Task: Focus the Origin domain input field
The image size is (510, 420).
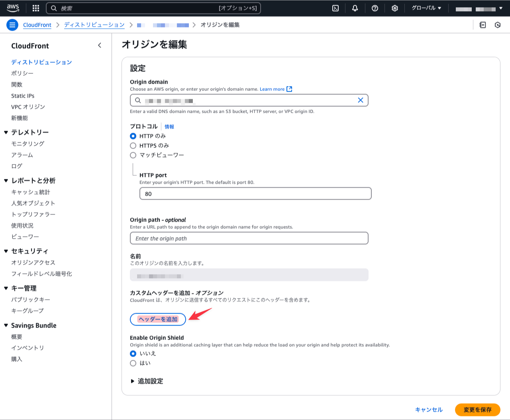Action: 249,100
